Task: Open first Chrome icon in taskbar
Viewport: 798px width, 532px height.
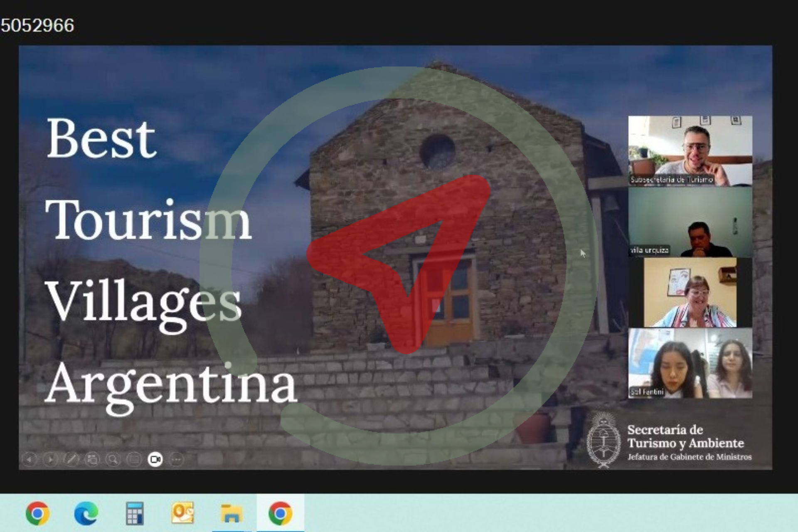Action: [x=37, y=513]
